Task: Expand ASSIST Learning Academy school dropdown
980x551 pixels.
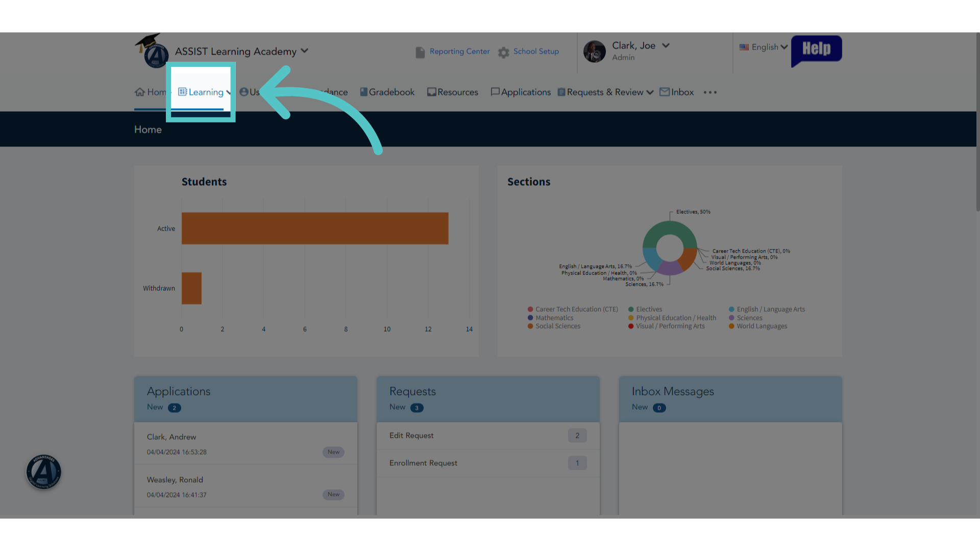Action: point(305,51)
